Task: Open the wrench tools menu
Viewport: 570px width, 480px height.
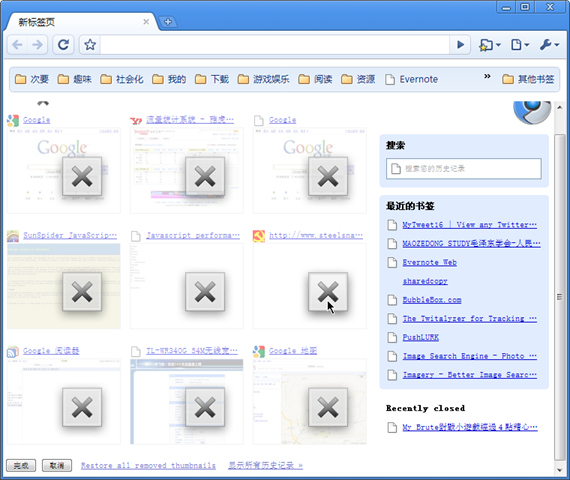Action: click(x=549, y=45)
